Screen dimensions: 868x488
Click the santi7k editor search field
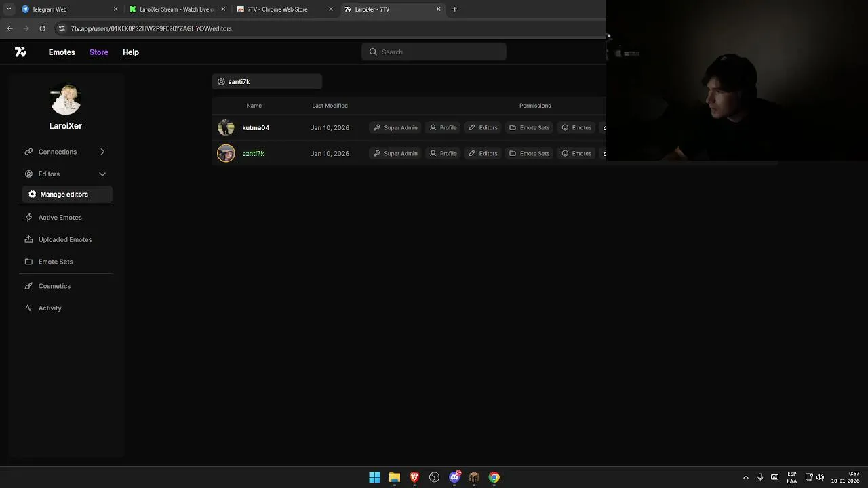click(267, 81)
